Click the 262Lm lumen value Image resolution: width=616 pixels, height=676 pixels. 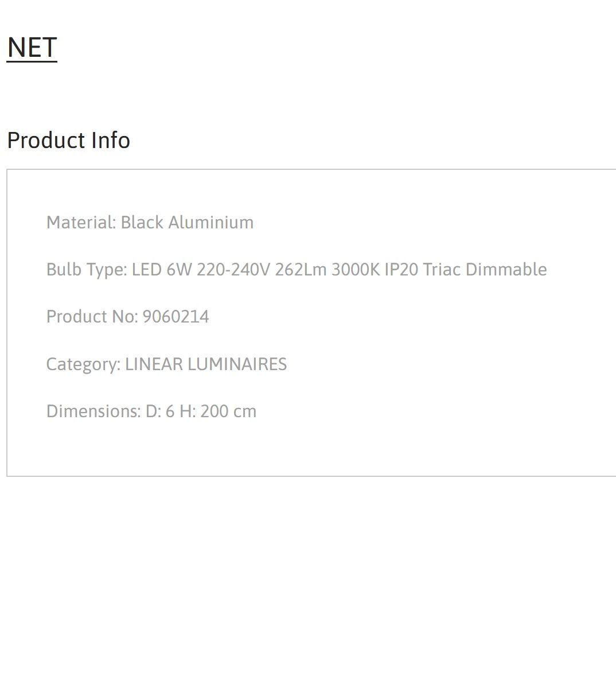pyautogui.click(x=301, y=269)
